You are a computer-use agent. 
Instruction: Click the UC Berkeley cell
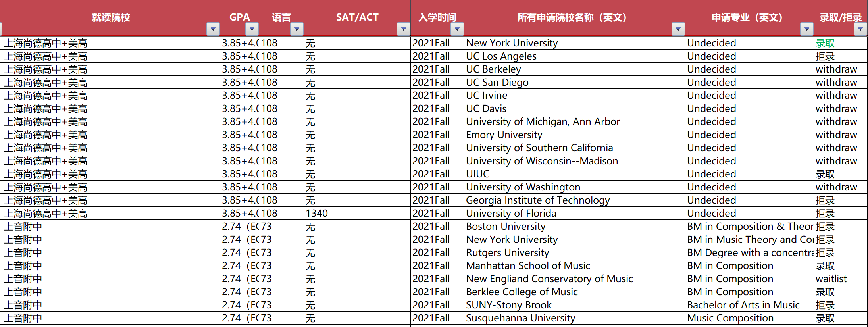(575, 69)
